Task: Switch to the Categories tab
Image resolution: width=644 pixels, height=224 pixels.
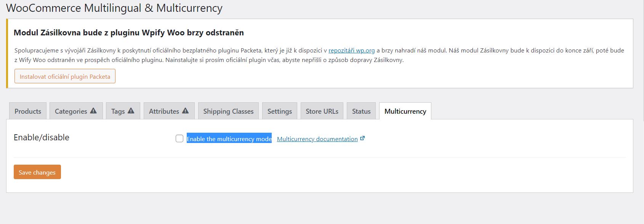Action: tap(76, 111)
